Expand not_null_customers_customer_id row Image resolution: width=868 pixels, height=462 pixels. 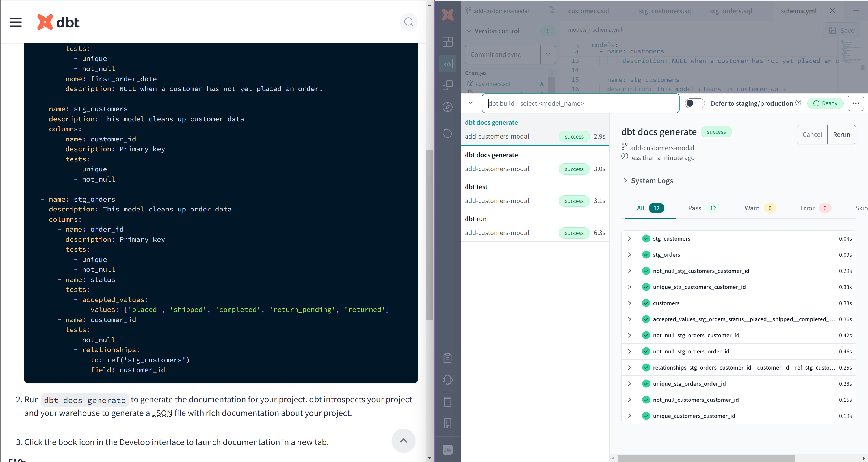click(629, 400)
